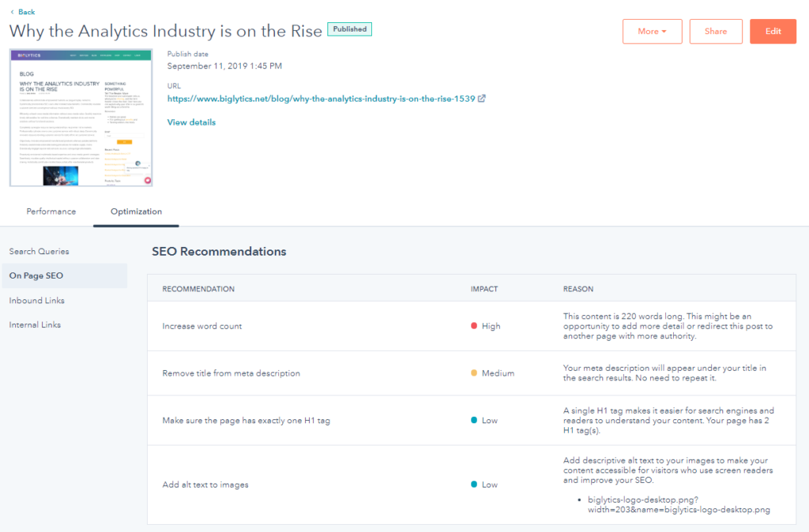This screenshot has width=809, height=532.
Task: Click the orange Edit button
Action: tap(773, 32)
